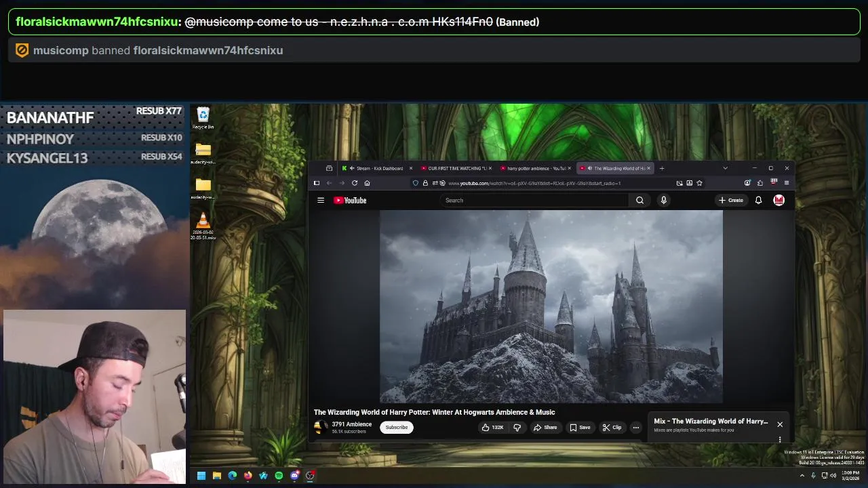Open the YouTube account avatar menu
The width and height of the screenshot is (868, 488).
tap(779, 200)
